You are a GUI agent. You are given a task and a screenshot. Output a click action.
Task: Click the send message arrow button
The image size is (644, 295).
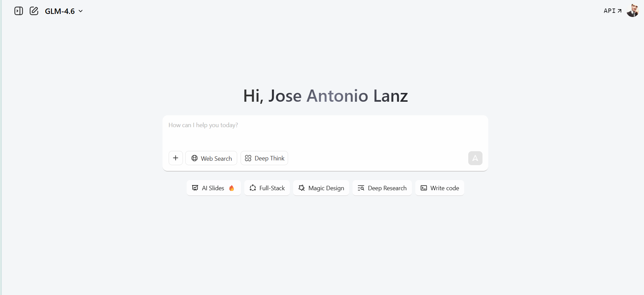coord(475,158)
